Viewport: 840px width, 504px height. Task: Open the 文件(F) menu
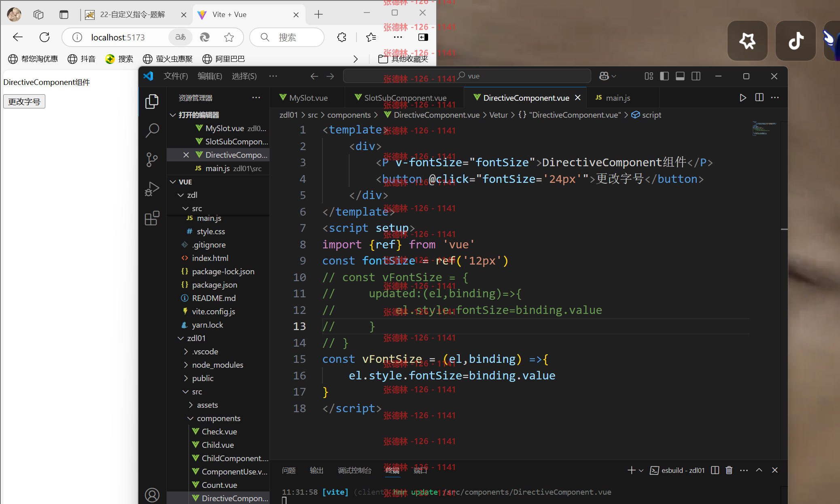(176, 76)
